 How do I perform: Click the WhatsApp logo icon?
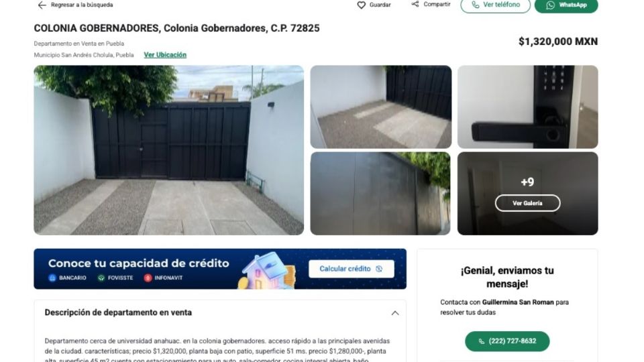tap(550, 5)
